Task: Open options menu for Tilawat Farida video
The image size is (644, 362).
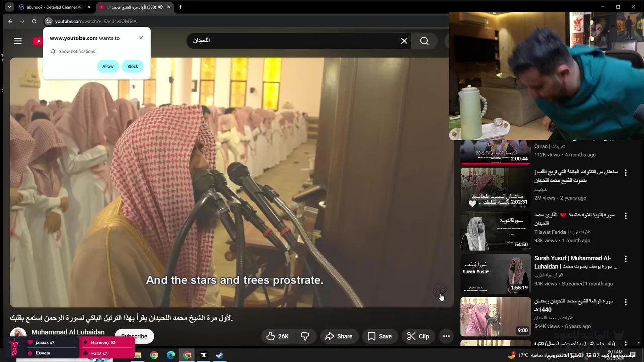Action: point(626,216)
